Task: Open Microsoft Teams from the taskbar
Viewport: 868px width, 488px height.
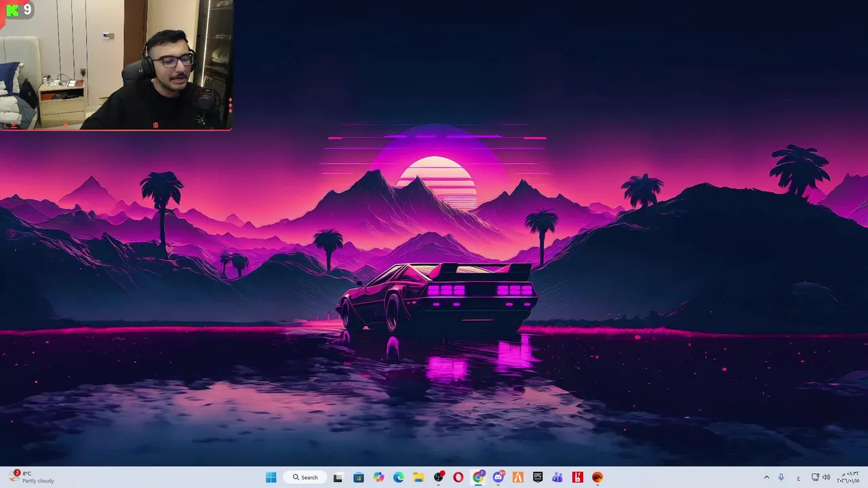Action: click(557, 477)
